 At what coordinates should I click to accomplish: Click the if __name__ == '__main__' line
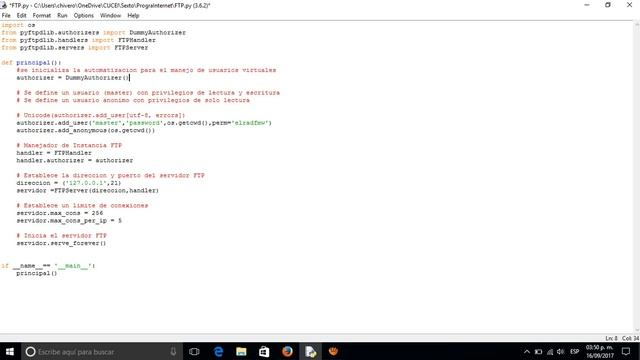pos(48,266)
